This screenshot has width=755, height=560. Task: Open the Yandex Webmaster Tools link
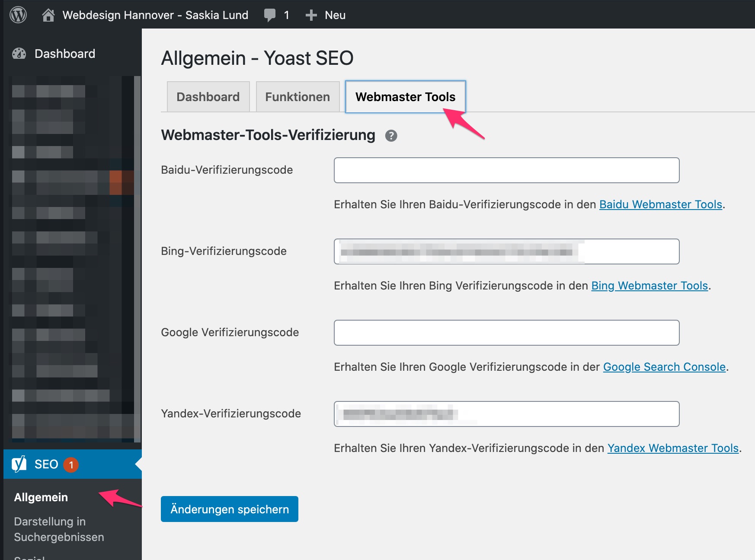(x=673, y=448)
